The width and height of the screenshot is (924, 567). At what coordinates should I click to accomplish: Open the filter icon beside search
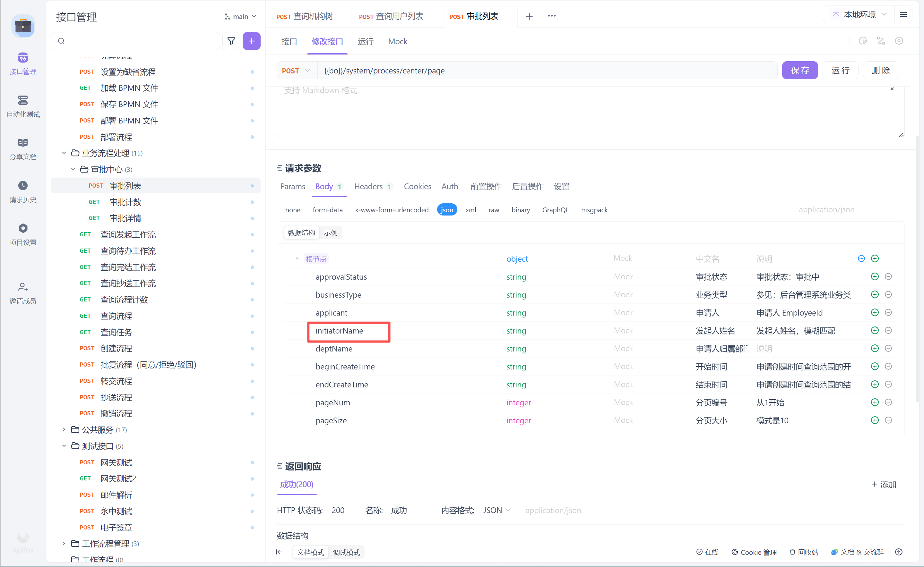tap(231, 41)
